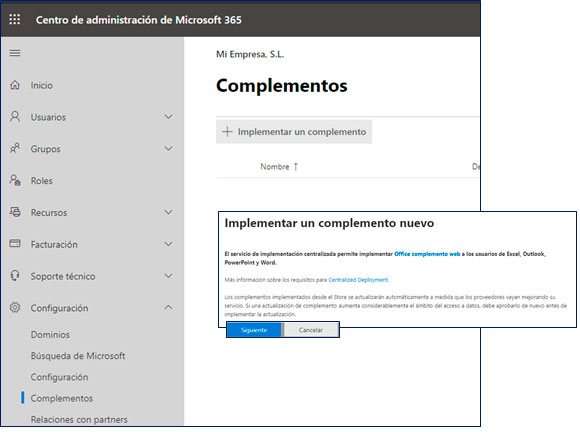
Task: Expand the Grupos menu chevron
Action: point(168,149)
